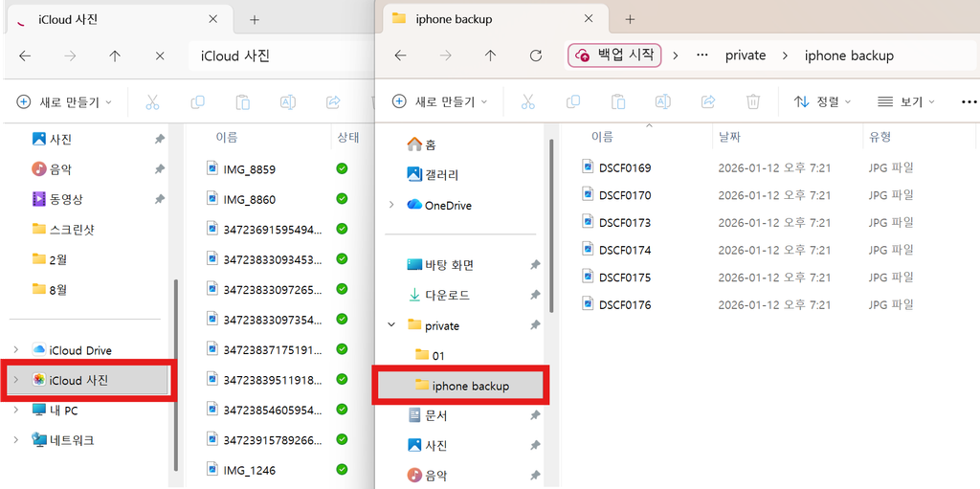Go back in iPhone backup window
The image size is (980, 489).
tap(401, 56)
